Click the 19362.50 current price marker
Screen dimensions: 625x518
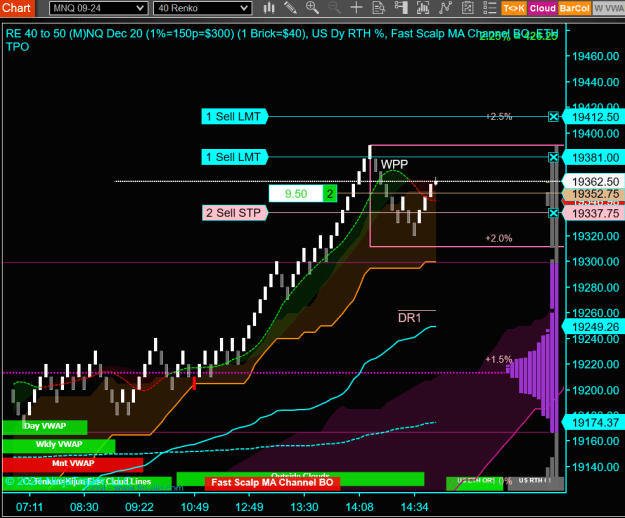[594, 182]
